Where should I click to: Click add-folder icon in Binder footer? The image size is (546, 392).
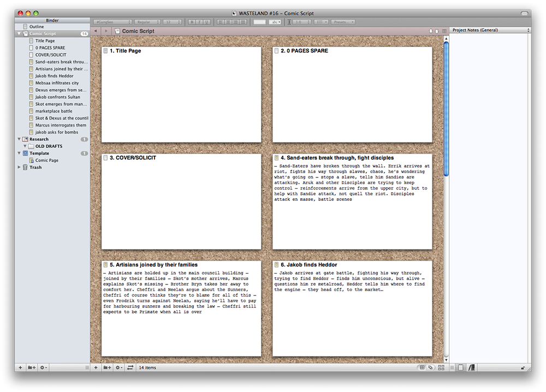point(32,368)
